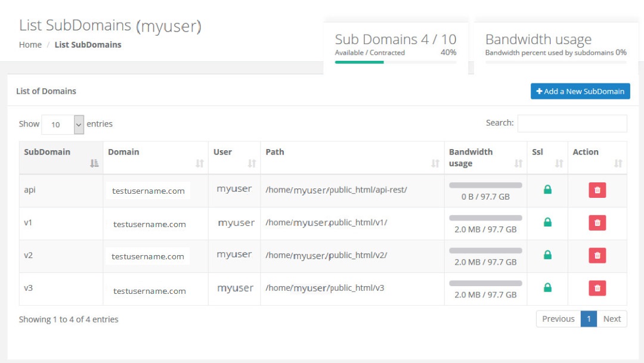Viewport: 644px width, 363px height.
Task: Focus the Search input field
Action: (572, 123)
